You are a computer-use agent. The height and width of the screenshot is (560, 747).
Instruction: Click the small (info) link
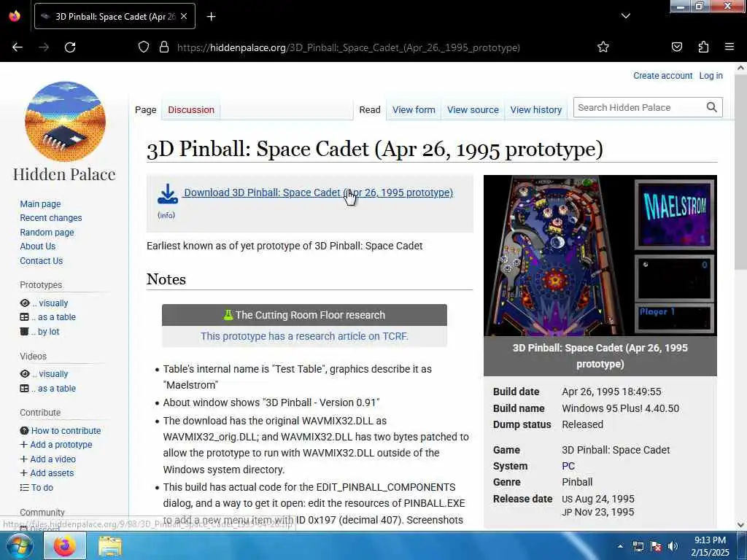coord(166,215)
